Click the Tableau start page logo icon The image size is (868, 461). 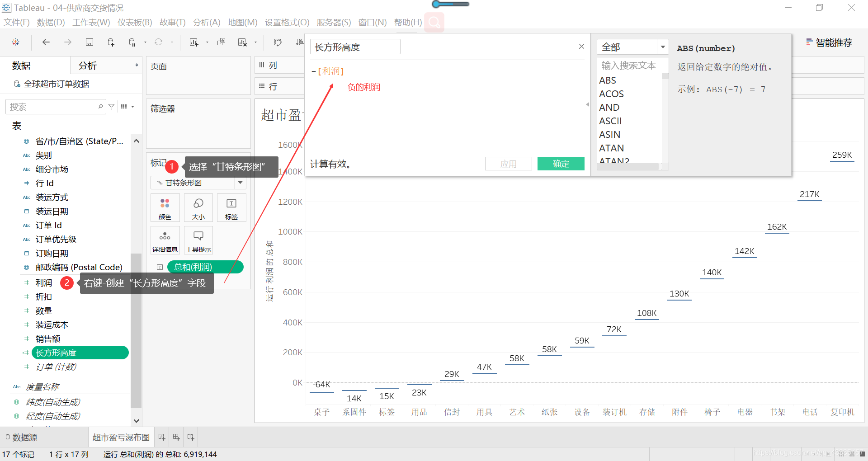click(16, 42)
